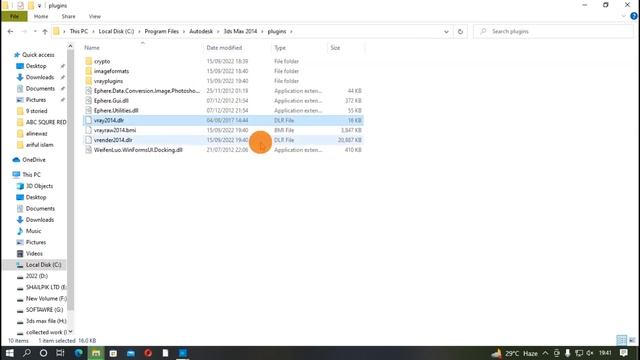Expand chevron after plugins in address bar

coord(291,31)
